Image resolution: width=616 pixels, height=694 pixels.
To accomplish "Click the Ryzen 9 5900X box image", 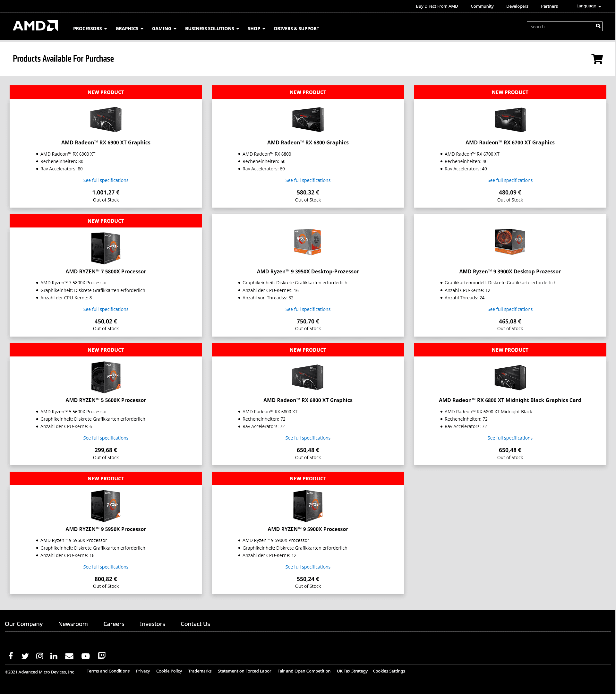I will point(308,506).
